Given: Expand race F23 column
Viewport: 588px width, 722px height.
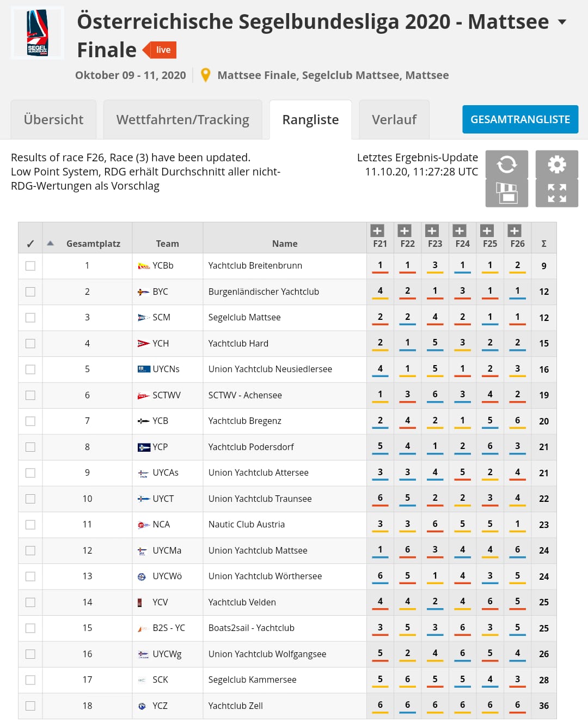Looking at the screenshot, I should click(432, 230).
